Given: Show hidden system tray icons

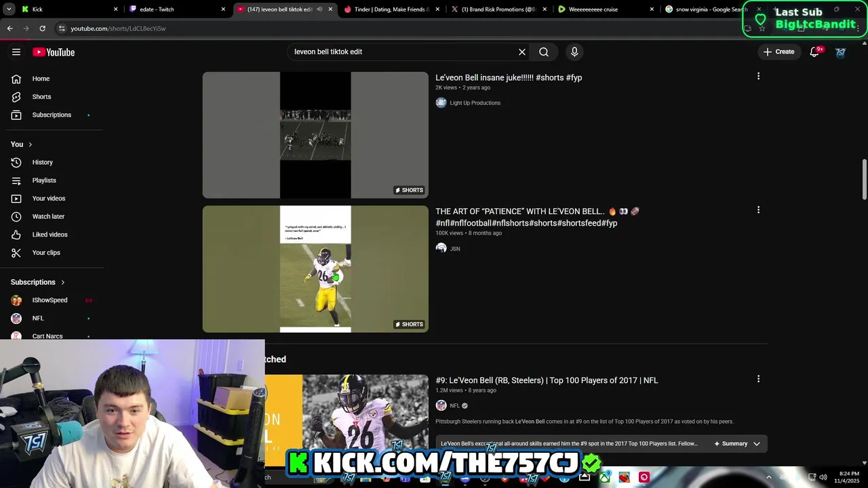Looking at the screenshot, I should coord(768,477).
